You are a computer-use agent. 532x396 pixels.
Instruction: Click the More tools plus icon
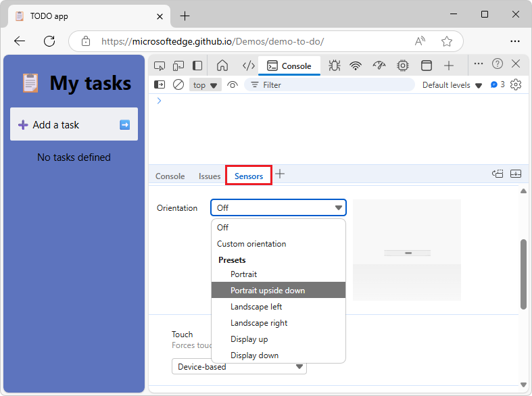tap(449, 66)
